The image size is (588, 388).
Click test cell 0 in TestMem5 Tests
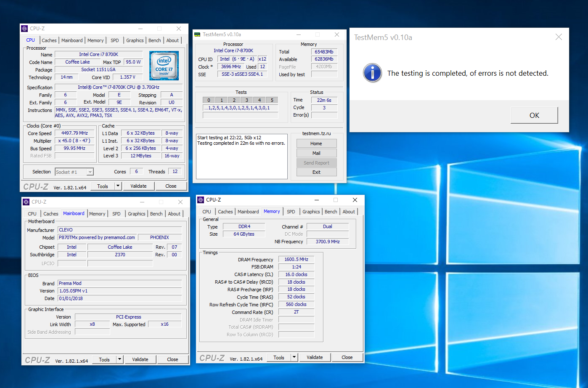(209, 100)
